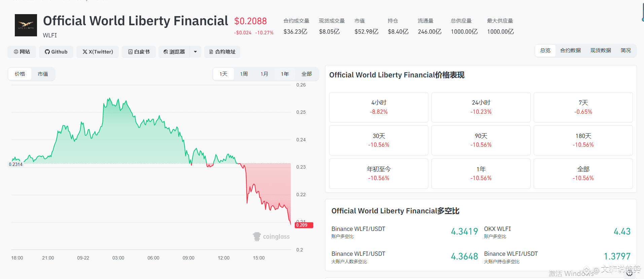Switch chart view to 市值 mode
644x279 pixels.
pos(43,74)
